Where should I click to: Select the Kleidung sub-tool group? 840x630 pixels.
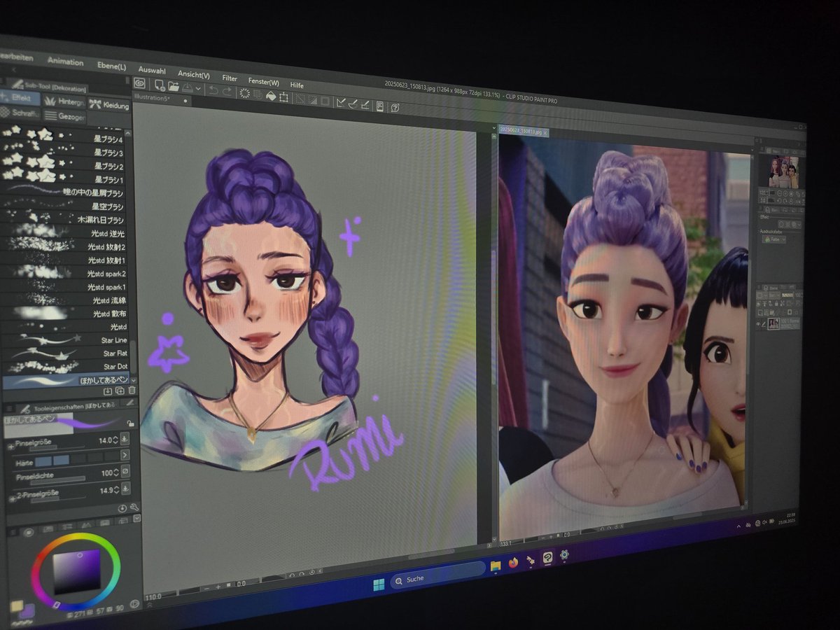coord(108,105)
